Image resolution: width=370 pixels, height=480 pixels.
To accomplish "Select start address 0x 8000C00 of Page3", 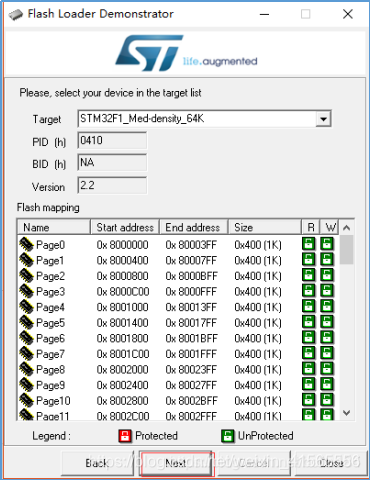I will (123, 292).
